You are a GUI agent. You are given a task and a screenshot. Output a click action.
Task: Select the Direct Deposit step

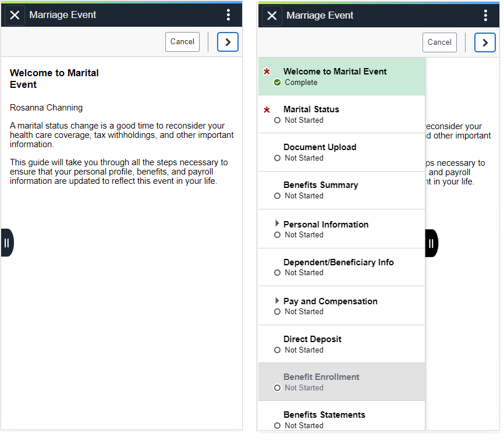342,344
